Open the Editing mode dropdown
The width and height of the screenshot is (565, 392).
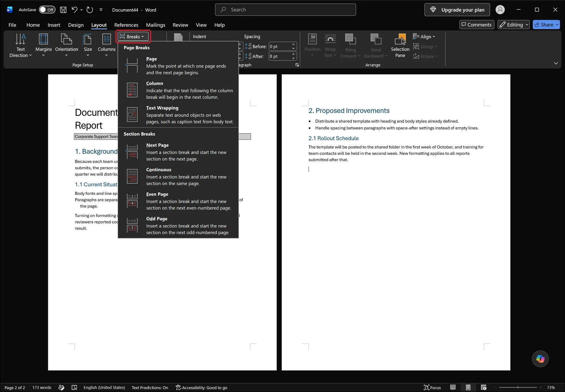[x=513, y=25]
